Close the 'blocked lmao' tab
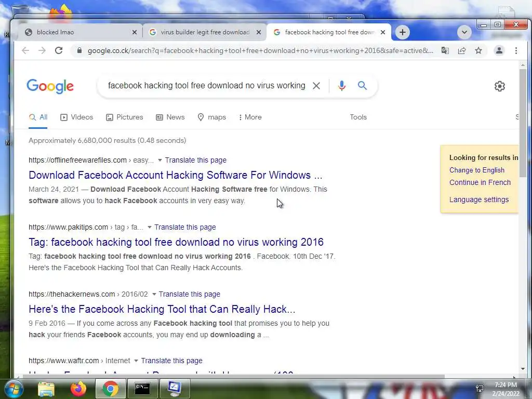Screen dimensions: 532x399 135,32
